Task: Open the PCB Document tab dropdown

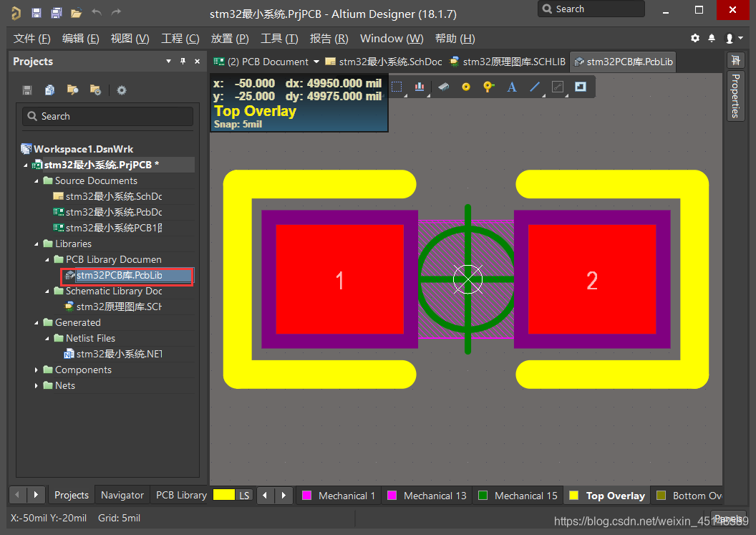Action: [316, 62]
